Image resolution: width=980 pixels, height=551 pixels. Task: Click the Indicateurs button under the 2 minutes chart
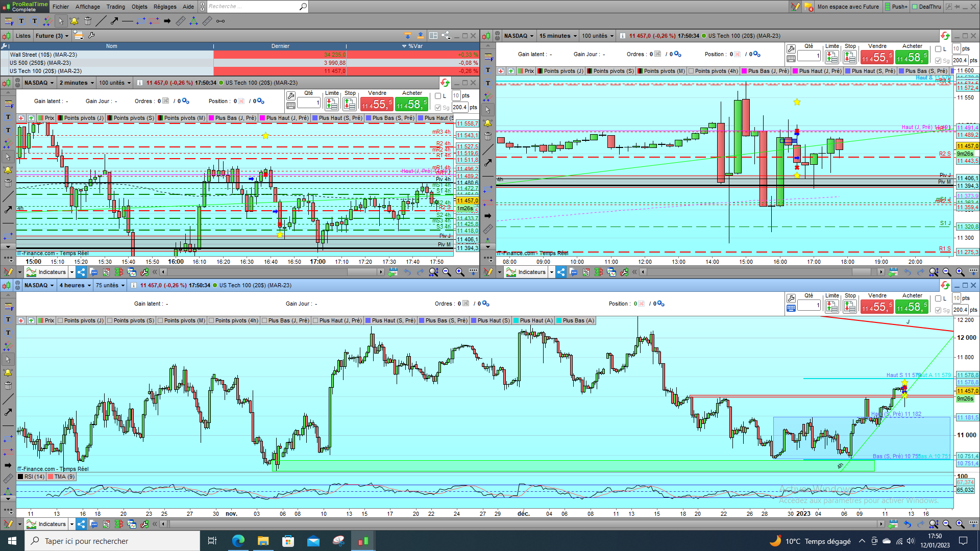pyautogui.click(x=46, y=272)
